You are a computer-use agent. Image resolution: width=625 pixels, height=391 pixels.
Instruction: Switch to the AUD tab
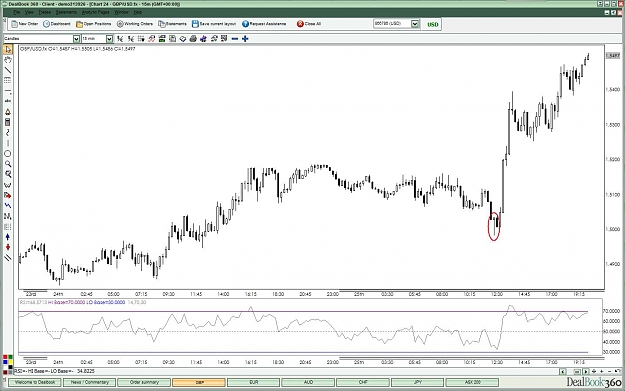pos(308,382)
